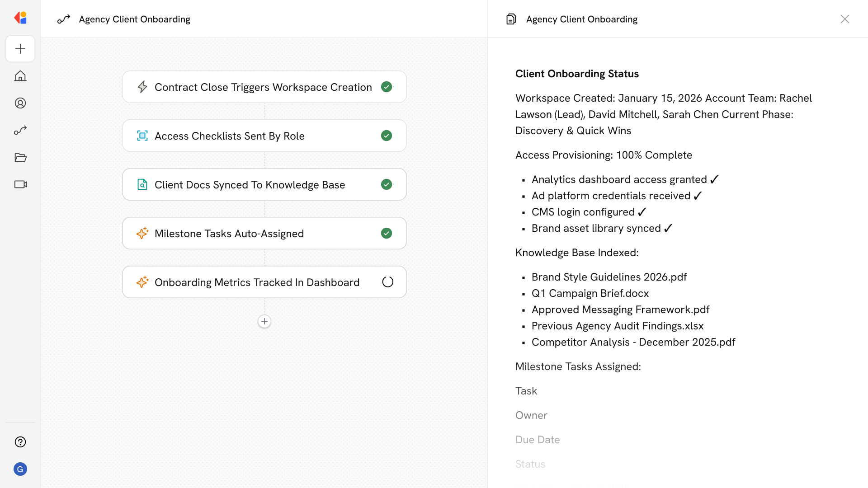Click the lightning trigger icon on Contract Close
Image resolution: width=868 pixels, height=488 pixels.
[142, 87]
